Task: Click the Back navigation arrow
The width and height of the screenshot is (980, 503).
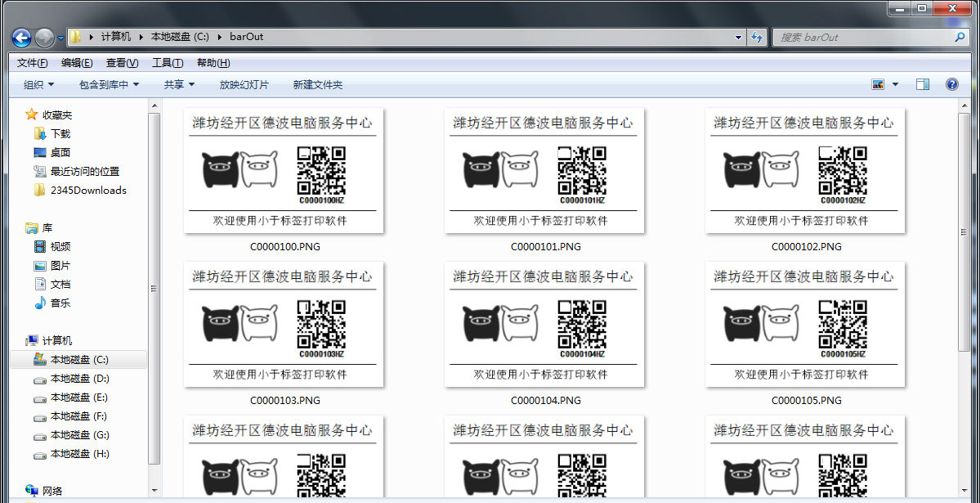Action: coord(22,38)
